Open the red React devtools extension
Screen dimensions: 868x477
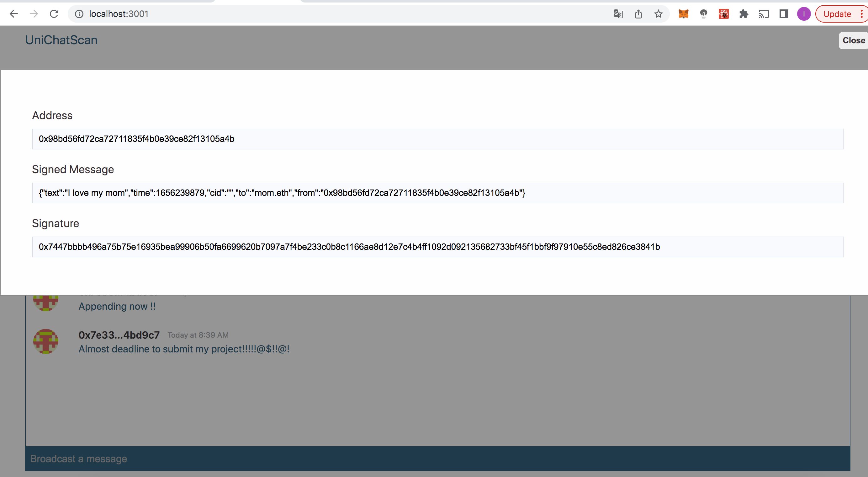723,14
